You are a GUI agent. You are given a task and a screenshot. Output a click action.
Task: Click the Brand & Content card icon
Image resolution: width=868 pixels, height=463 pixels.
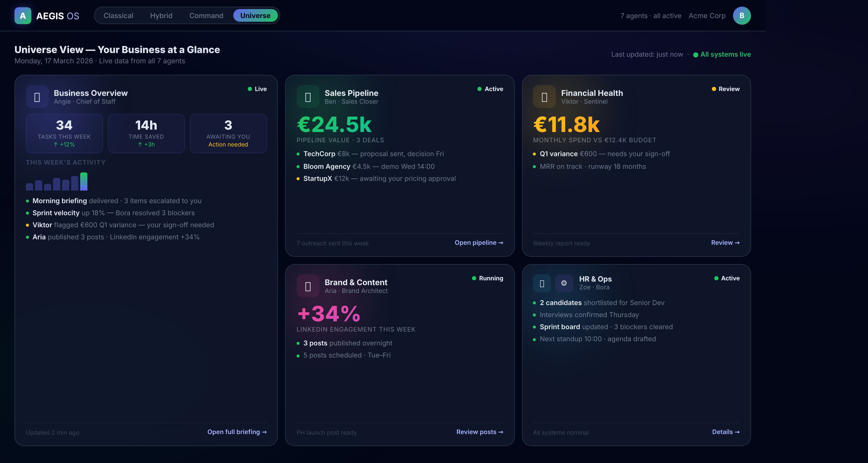(x=308, y=286)
